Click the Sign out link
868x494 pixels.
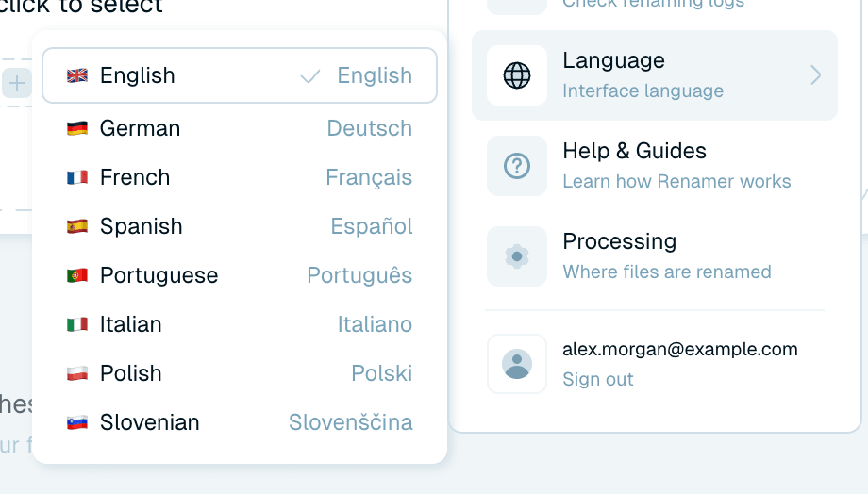[598, 380]
